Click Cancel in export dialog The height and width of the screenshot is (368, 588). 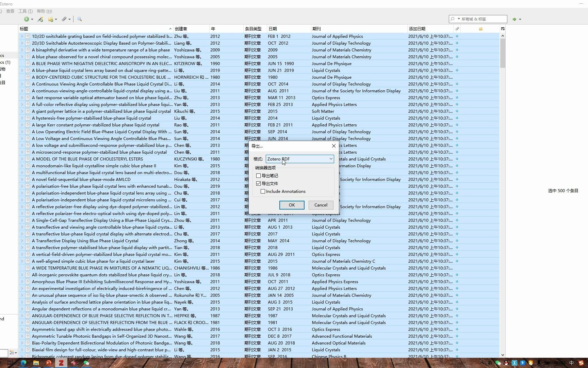[x=321, y=205]
